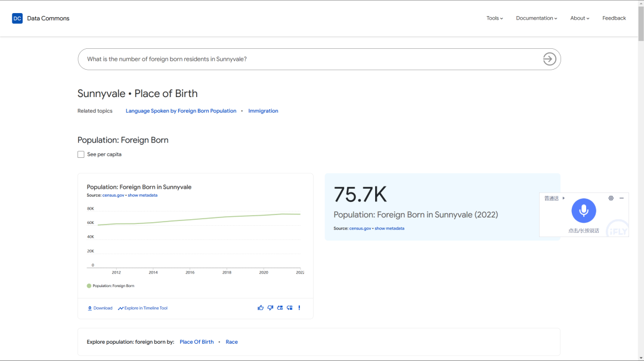This screenshot has height=361, width=644.
Task: Expand the About dropdown menu
Action: click(579, 18)
